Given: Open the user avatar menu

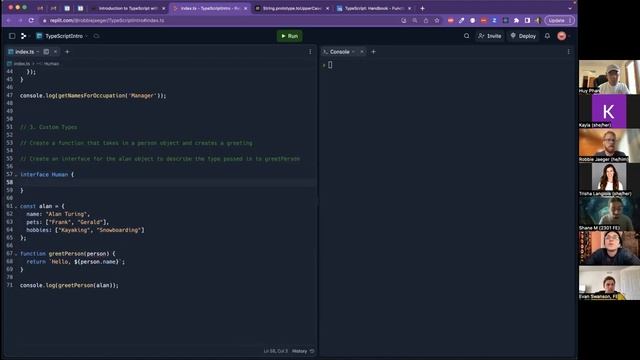Looking at the screenshot, I should click(562, 36).
